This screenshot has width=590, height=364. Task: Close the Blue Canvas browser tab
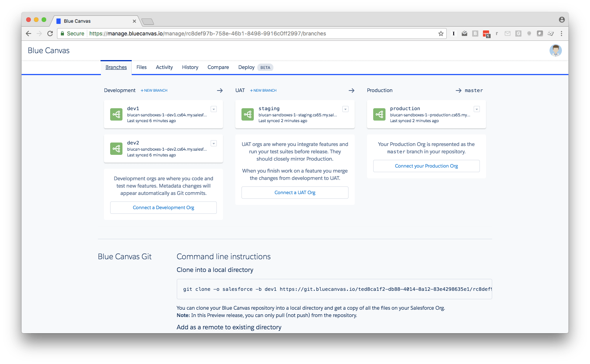[x=134, y=21]
